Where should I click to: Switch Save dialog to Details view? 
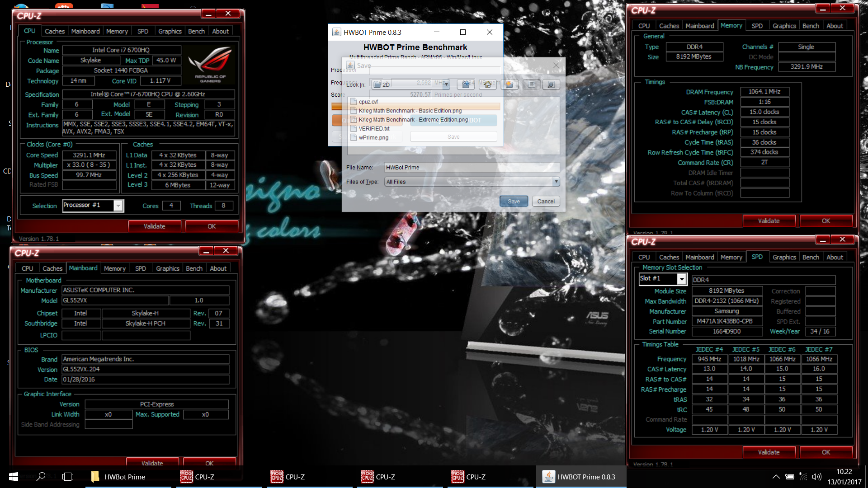pos(551,84)
